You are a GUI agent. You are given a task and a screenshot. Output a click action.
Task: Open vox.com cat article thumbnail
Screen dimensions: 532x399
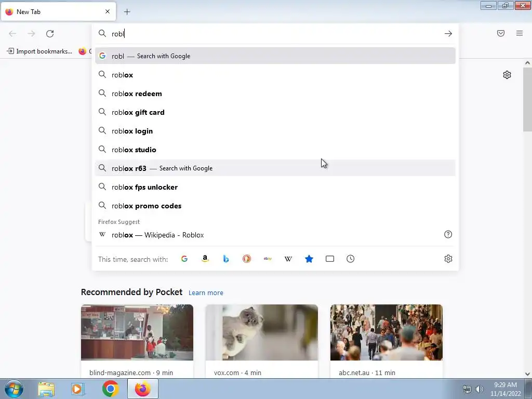pyautogui.click(x=262, y=332)
